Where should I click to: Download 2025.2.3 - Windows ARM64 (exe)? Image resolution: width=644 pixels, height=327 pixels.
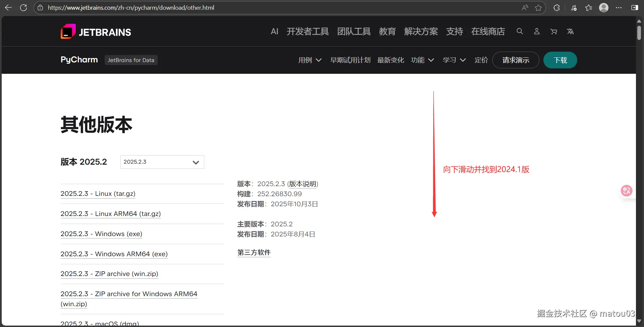click(114, 254)
